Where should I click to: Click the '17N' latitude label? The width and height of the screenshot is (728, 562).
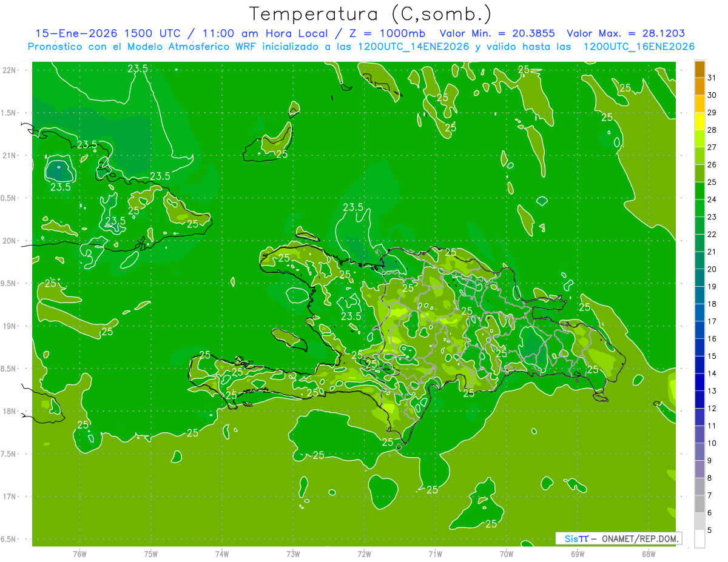coord(10,497)
